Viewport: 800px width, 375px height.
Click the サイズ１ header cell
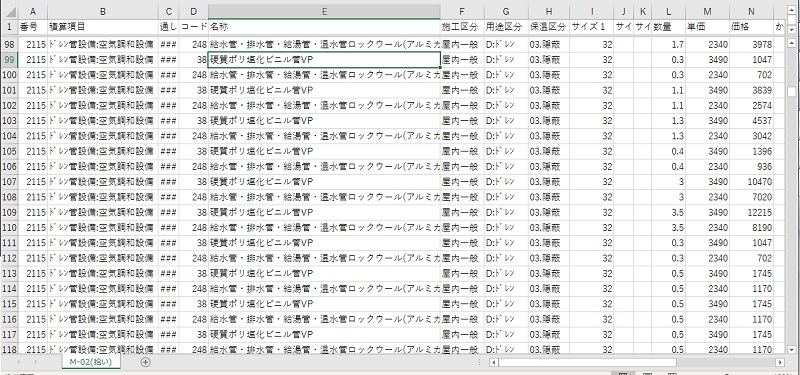592,27
